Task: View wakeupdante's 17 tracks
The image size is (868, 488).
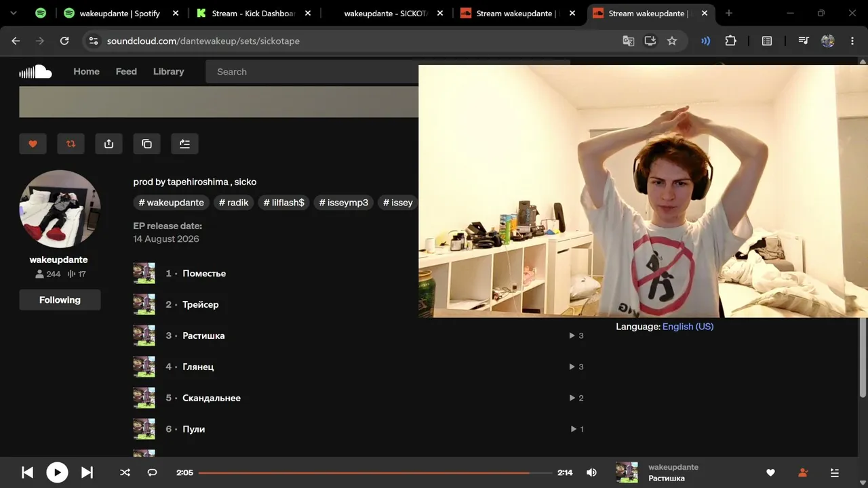Action: 77,274
